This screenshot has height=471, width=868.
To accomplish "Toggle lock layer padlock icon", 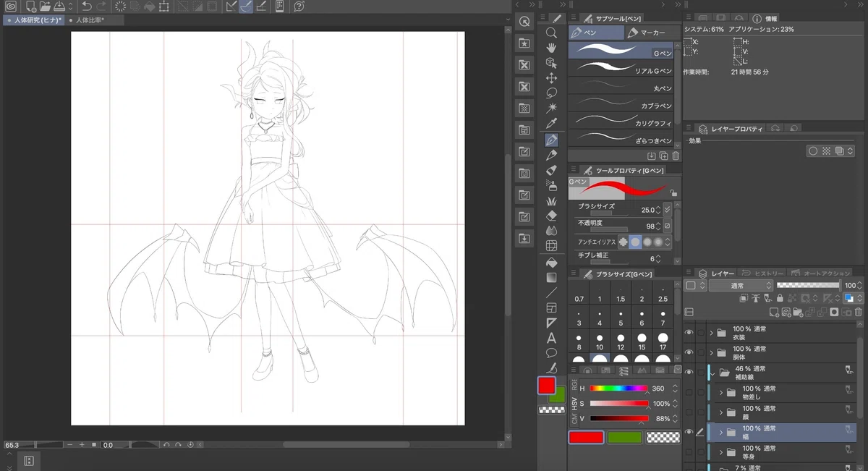I will pyautogui.click(x=780, y=297).
